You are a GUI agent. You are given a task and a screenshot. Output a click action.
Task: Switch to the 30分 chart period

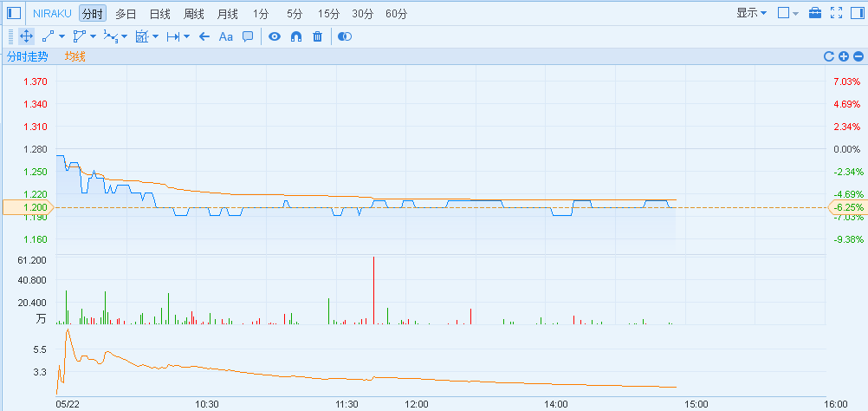[x=363, y=14]
